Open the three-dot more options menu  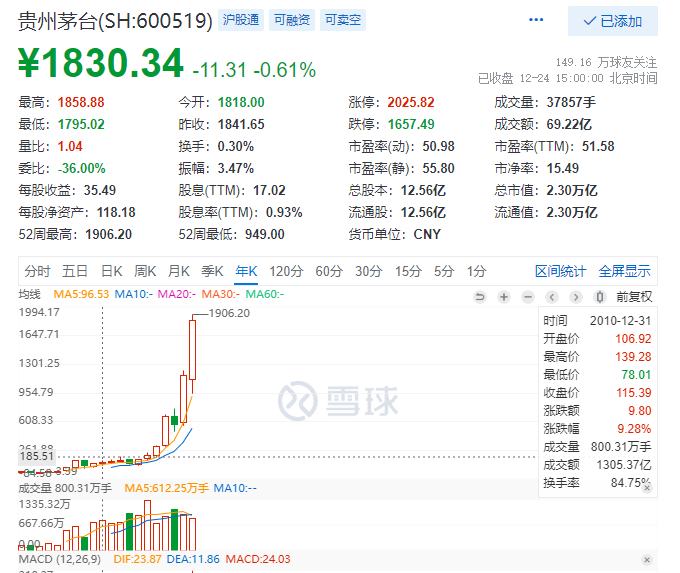click(536, 20)
